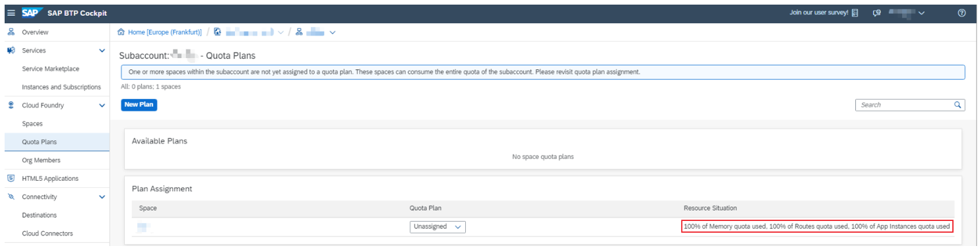
Task: Click into the Search input field
Action: coord(904,105)
